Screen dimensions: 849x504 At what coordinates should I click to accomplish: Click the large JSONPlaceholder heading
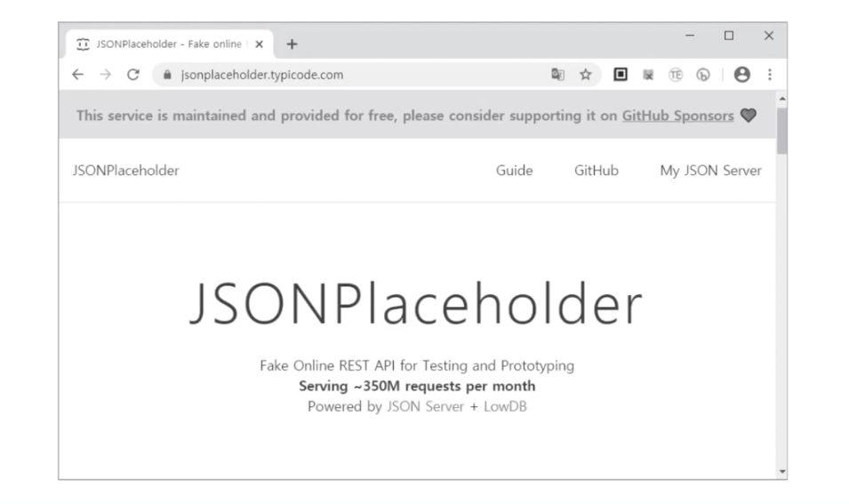click(416, 303)
